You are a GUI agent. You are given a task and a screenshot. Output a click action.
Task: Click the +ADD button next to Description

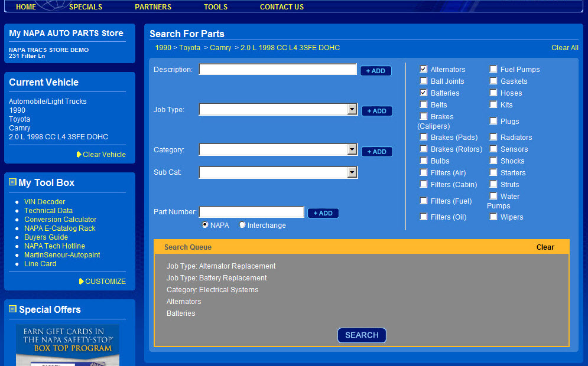(x=376, y=71)
